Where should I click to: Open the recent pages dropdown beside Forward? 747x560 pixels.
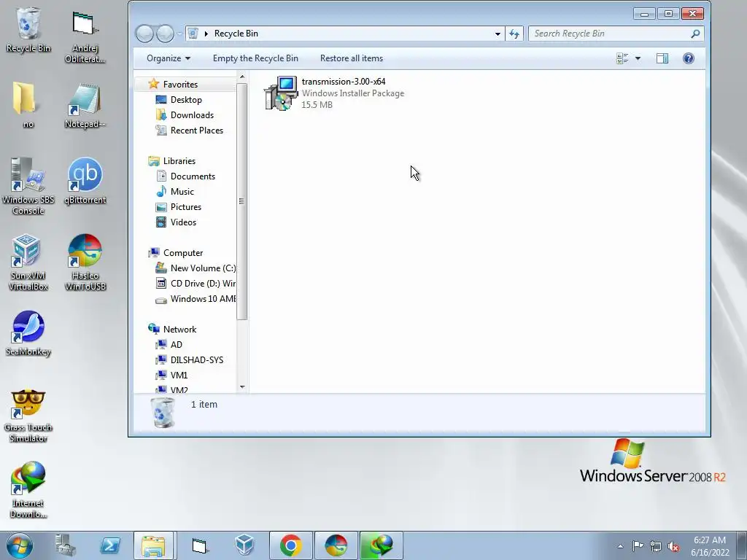pos(179,34)
